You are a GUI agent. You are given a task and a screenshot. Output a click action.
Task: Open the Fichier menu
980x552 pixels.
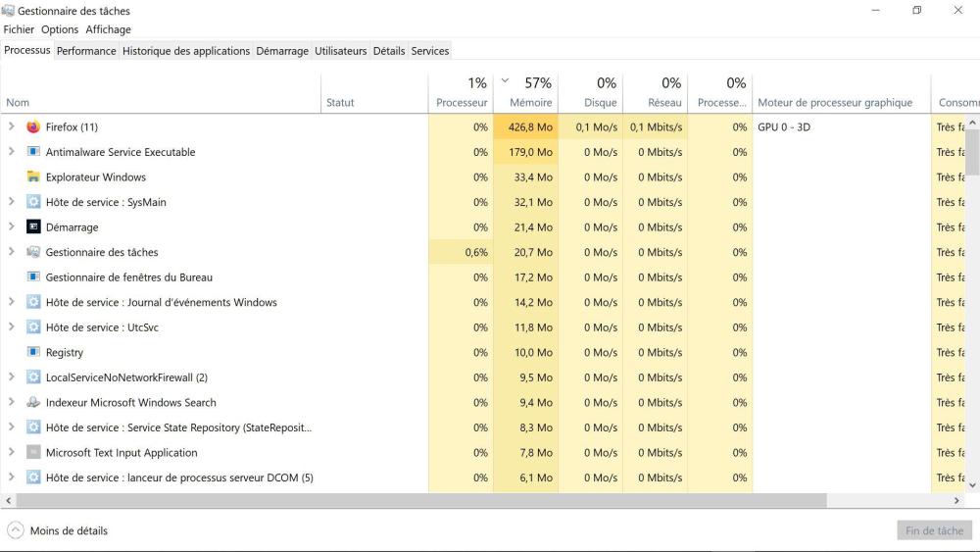click(x=19, y=29)
